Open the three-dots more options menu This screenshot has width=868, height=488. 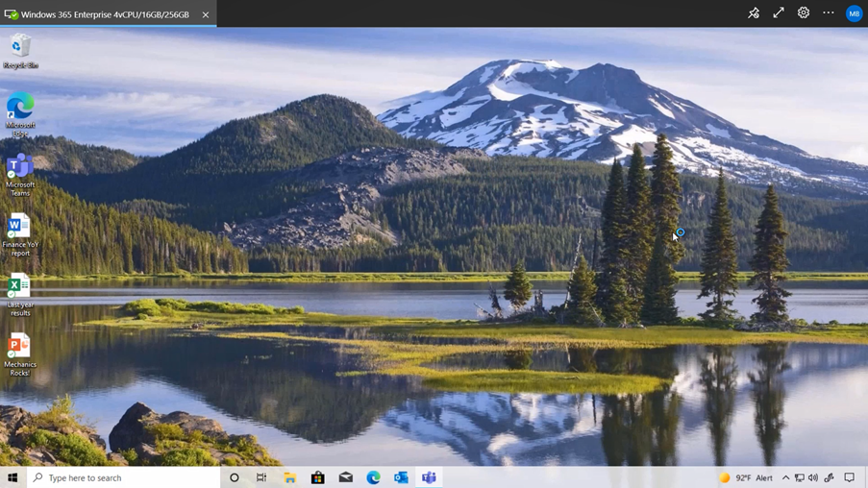[x=829, y=13]
